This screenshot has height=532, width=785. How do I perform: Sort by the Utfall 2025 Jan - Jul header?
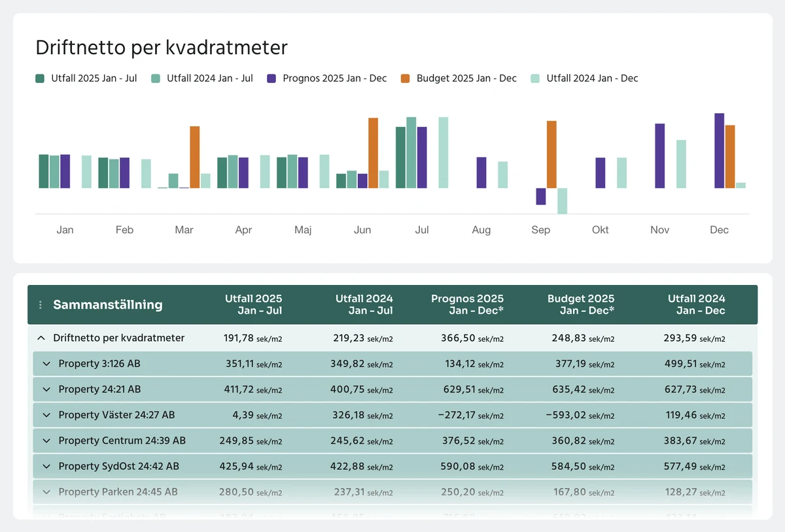click(x=253, y=305)
